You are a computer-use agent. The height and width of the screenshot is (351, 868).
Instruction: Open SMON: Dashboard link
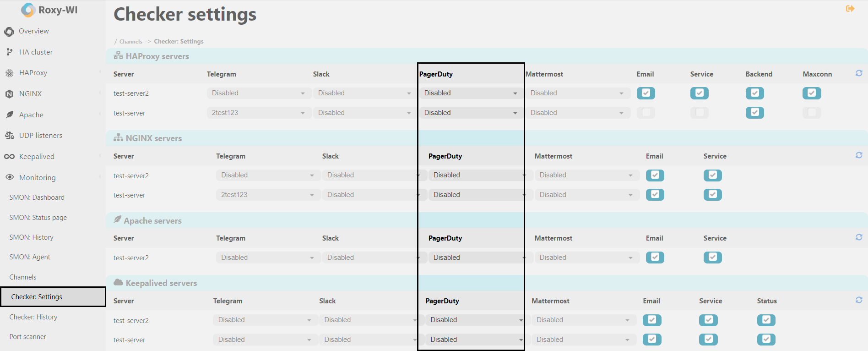pos(37,197)
